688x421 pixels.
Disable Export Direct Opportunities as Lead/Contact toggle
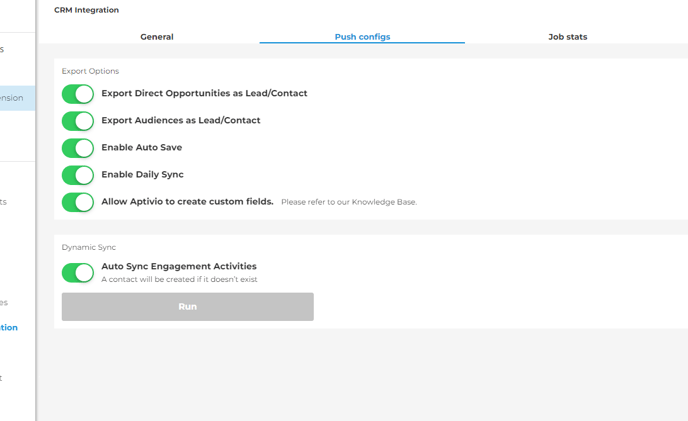[x=78, y=94]
